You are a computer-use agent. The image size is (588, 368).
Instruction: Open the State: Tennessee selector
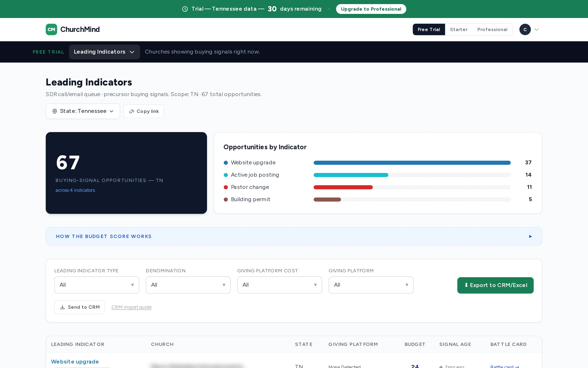click(83, 111)
